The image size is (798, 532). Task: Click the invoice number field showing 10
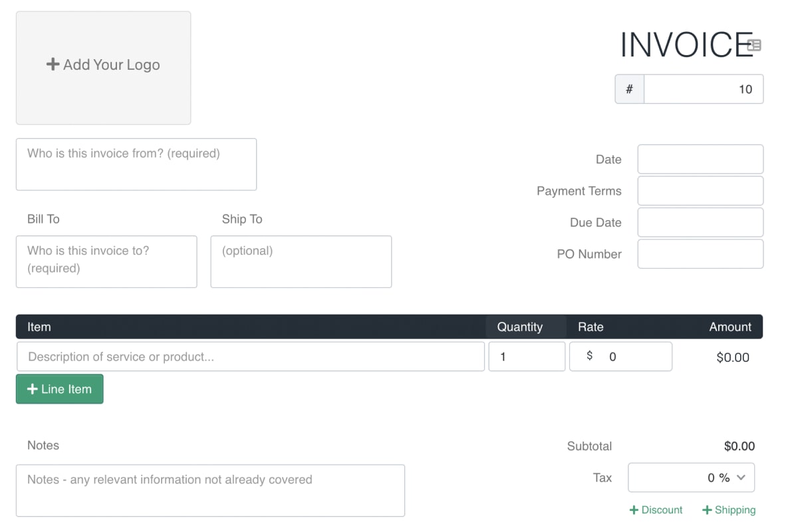(704, 88)
